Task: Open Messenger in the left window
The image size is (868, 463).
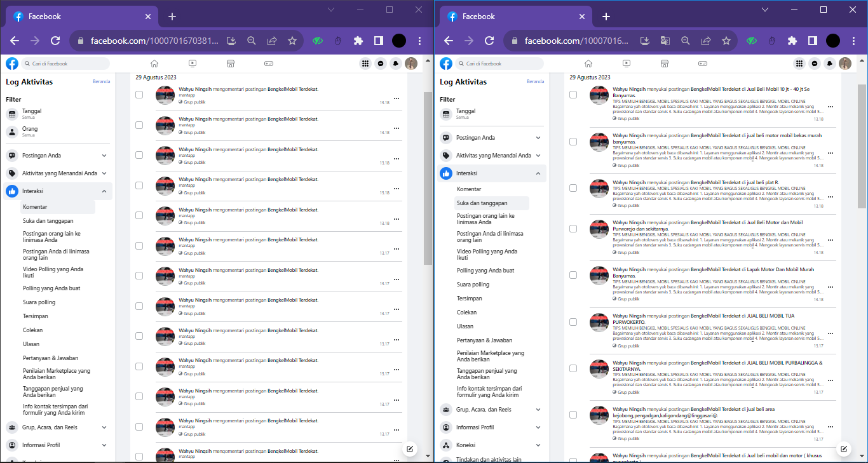Action: pyautogui.click(x=381, y=64)
